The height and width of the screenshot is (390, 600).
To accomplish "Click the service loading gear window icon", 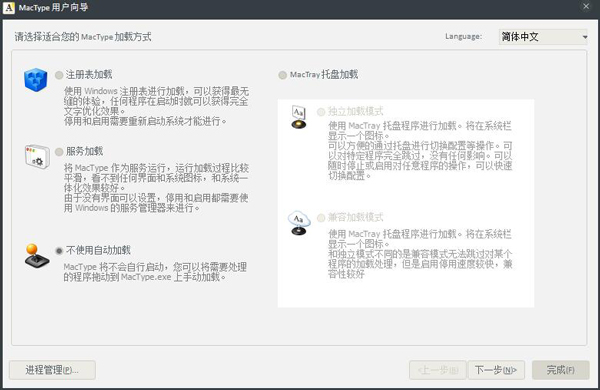I will click(37, 157).
